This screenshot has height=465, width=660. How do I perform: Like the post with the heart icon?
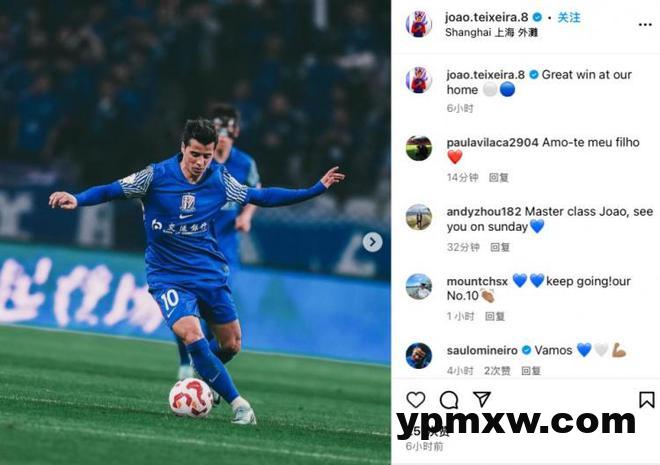(x=415, y=400)
